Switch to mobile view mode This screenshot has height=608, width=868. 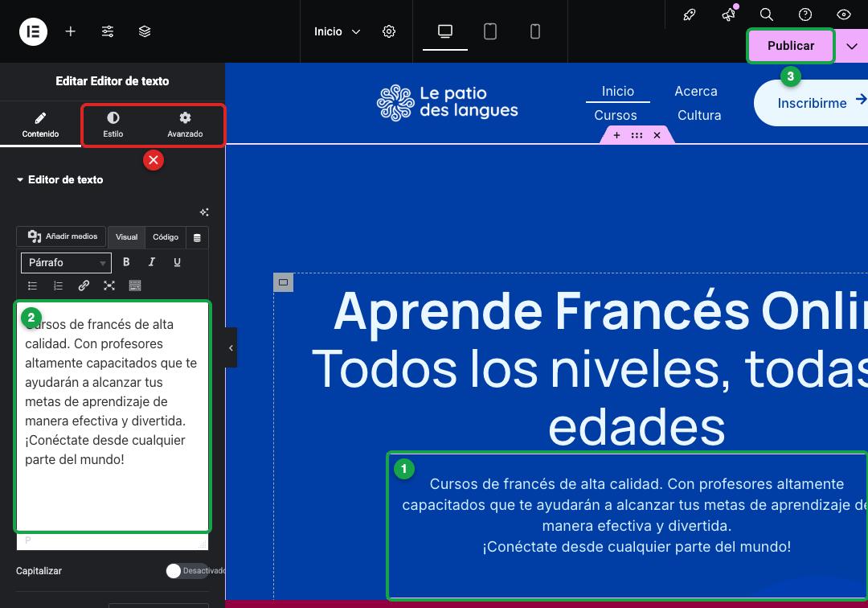tap(534, 31)
